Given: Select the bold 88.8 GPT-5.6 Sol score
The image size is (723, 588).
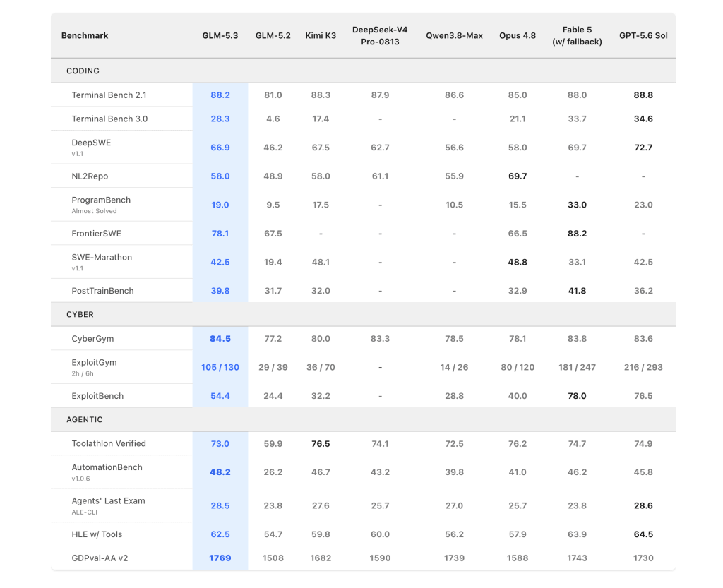Looking at the screenshot, I should [x=643, y=95].
